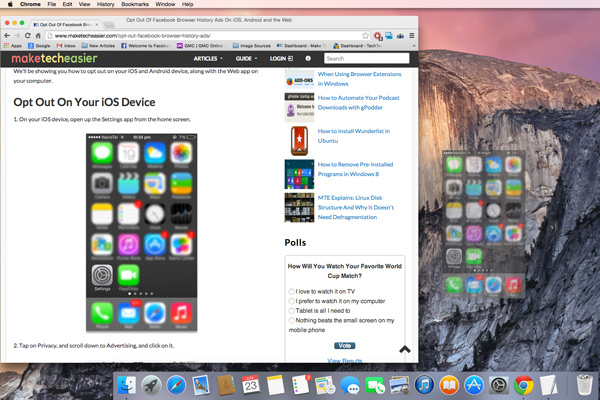The width and height of the screenshot is (600, 400).
Task: Open the 'Welcome to Facebook' bookmark
Action: click(145, 46)
